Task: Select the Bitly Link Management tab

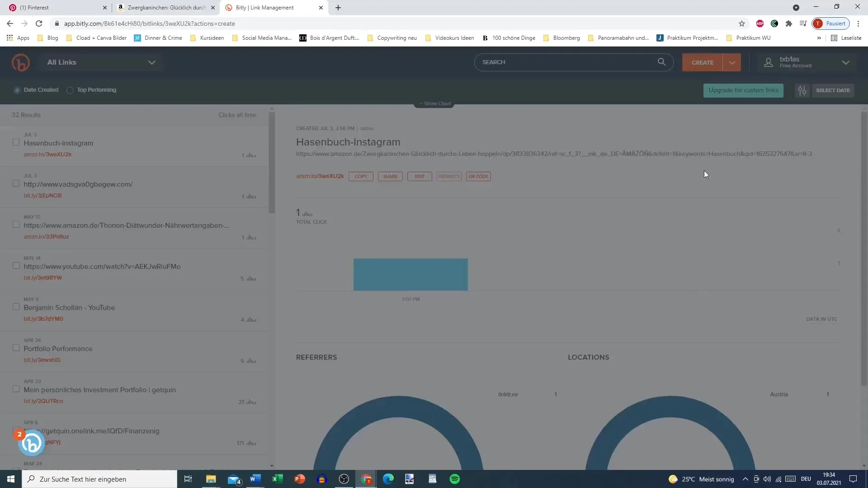Action: pyautogui.click(x=274, y=8)
